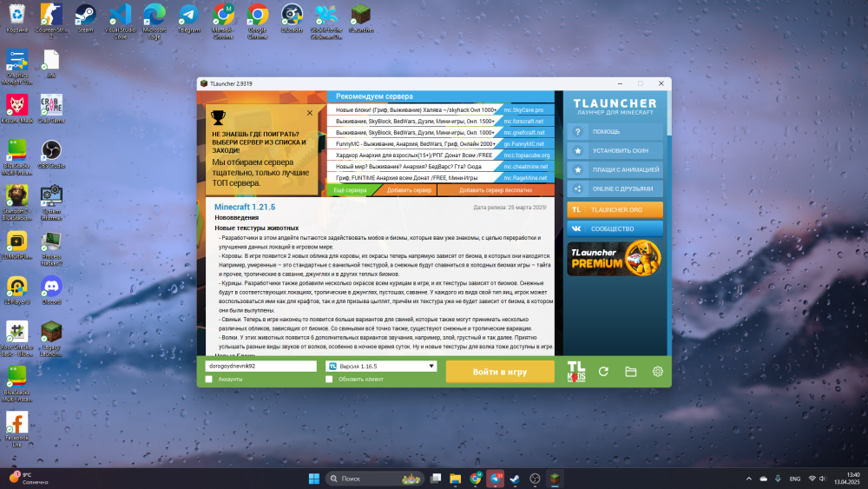Open Google Chrome desktop shortcut
This screenshot has width=868, height=489.
click(x=258, y=21)
